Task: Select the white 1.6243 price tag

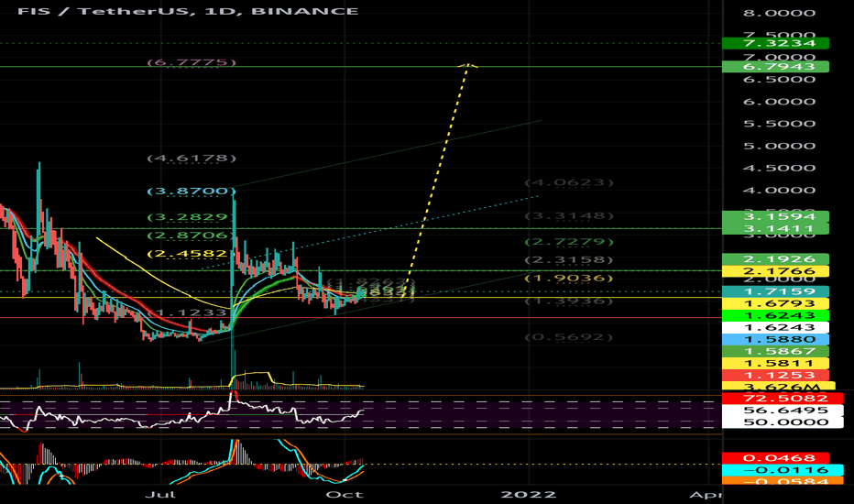Action: 775,327
